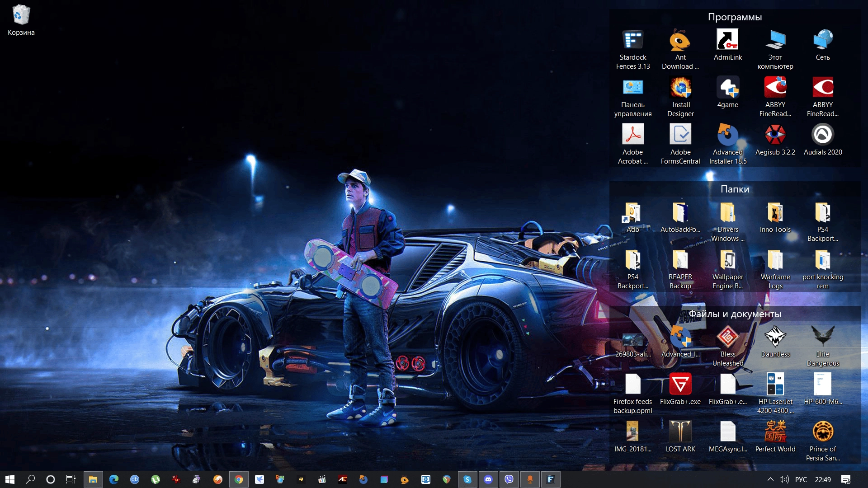Open the notification Action Center
This screenshot has height=488, width=868.
tap(846, 479)
